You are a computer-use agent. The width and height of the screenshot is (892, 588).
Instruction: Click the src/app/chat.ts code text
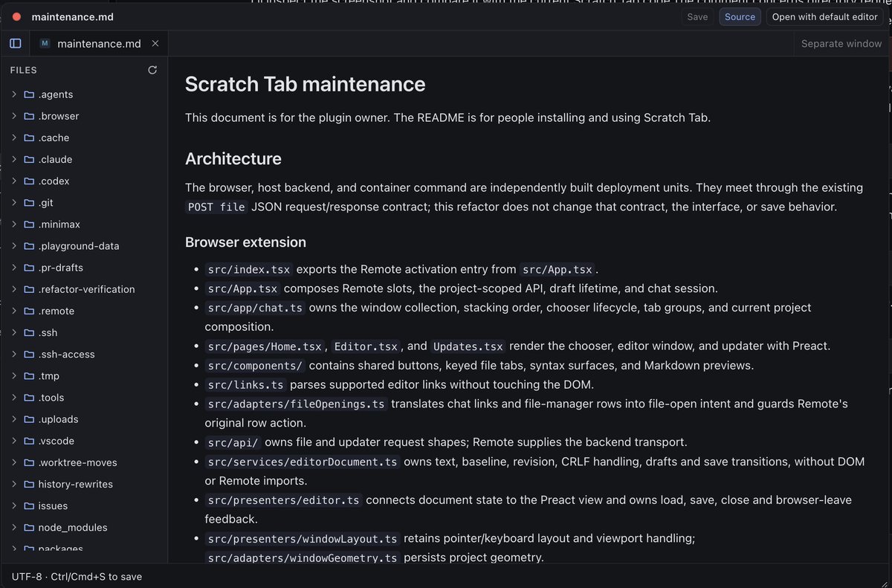[255, 308]
